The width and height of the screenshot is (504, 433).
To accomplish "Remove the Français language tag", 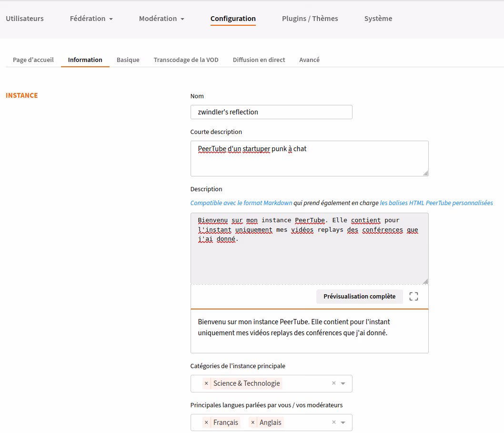I will pyautogui.click(x=206, y=423).
